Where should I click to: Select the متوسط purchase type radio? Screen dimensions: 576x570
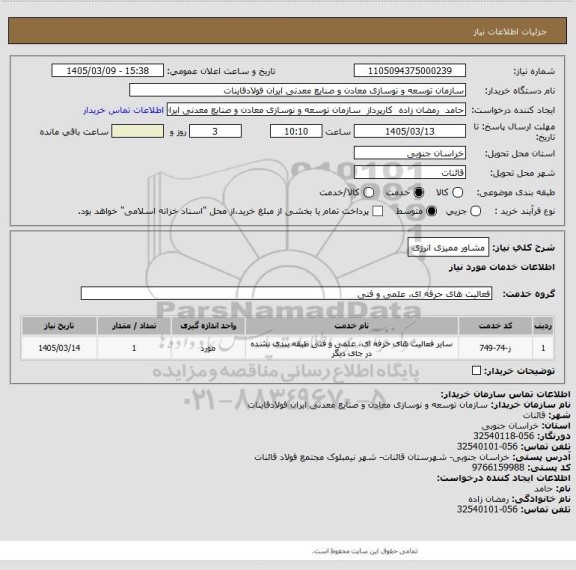(431, 211)
